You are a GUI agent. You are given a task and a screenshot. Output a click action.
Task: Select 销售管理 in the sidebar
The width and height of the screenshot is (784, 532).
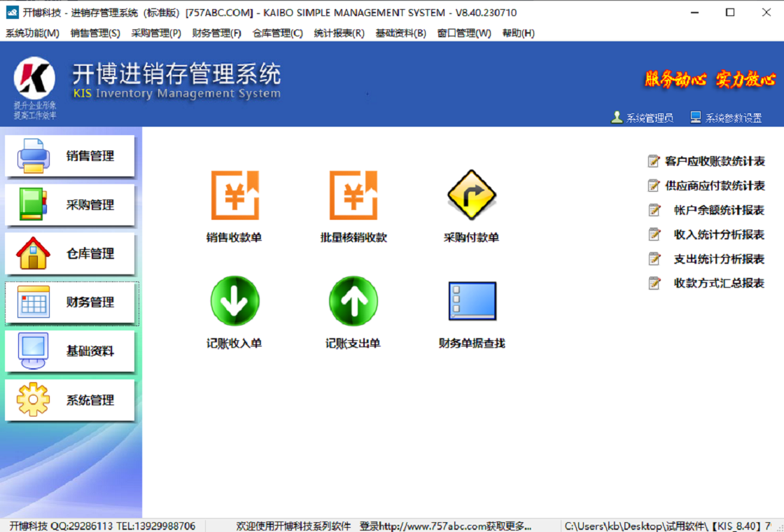pyautogui.click(x=70, y=156)
